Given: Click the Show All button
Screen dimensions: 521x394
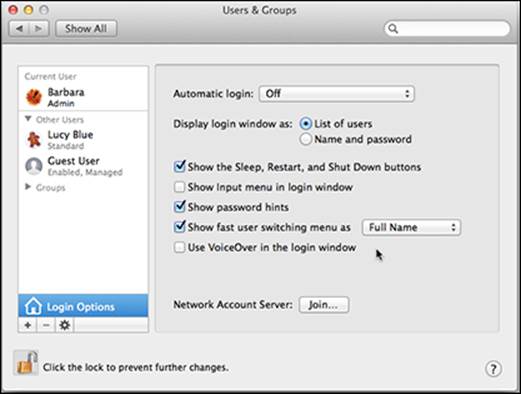Looking at the screenshot, I should pyautogui.click(x=86, y=29).
